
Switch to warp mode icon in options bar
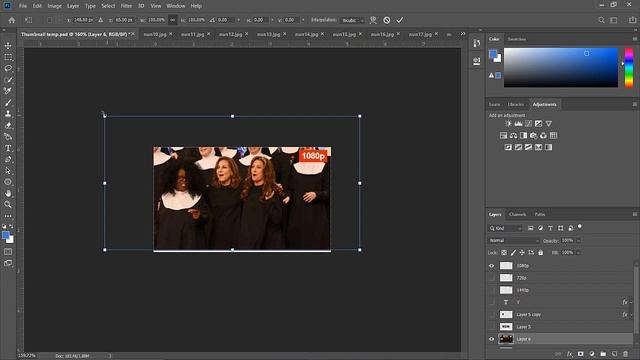(373, 20)
